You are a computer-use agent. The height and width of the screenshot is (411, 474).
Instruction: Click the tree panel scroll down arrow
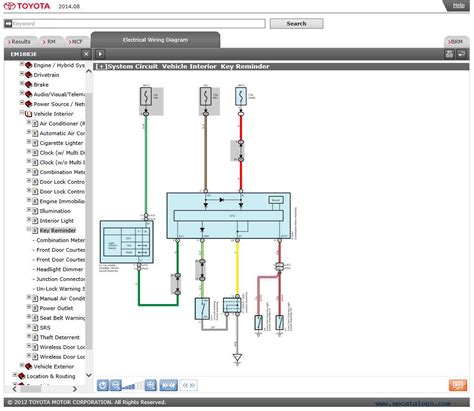click(89, 375)
